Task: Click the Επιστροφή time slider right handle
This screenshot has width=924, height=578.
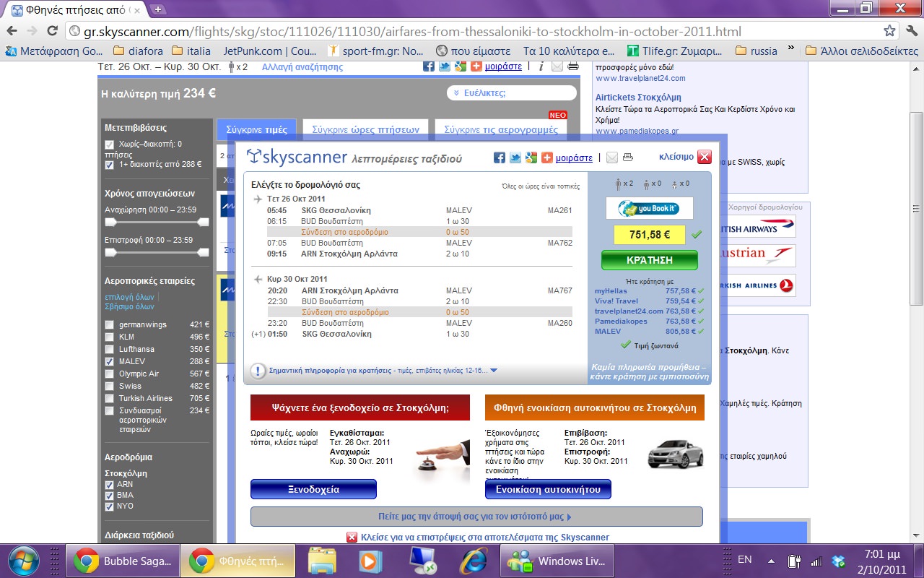Action: click(x=204, y=252)
